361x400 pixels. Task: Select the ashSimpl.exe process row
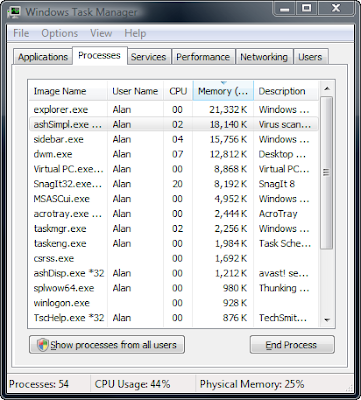(173, 124)
